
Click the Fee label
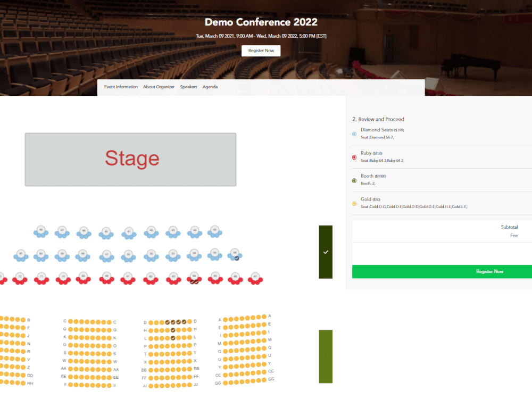tap(514, 236)
